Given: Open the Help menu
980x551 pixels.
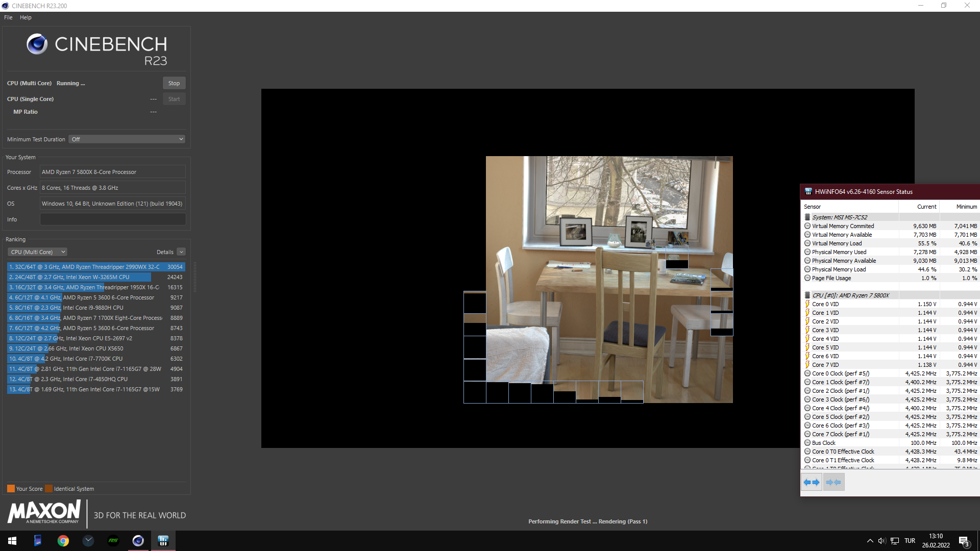Looking at the screenshot, I should pyautogui.click(x=26, y=17).
